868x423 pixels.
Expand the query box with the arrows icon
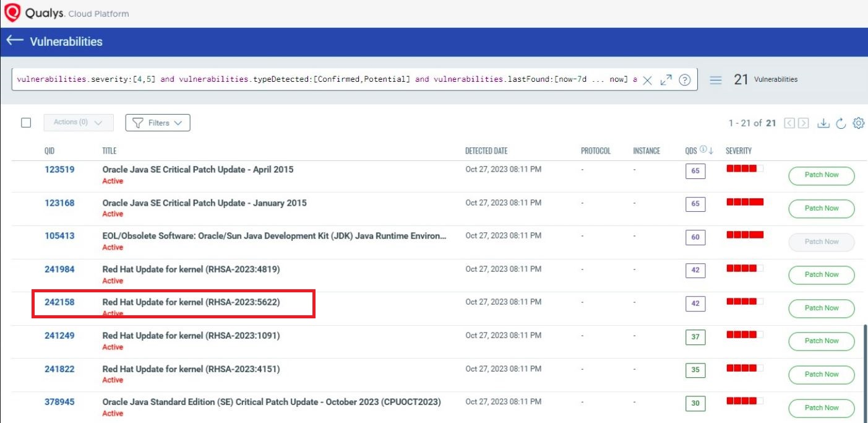pos(666,80)
